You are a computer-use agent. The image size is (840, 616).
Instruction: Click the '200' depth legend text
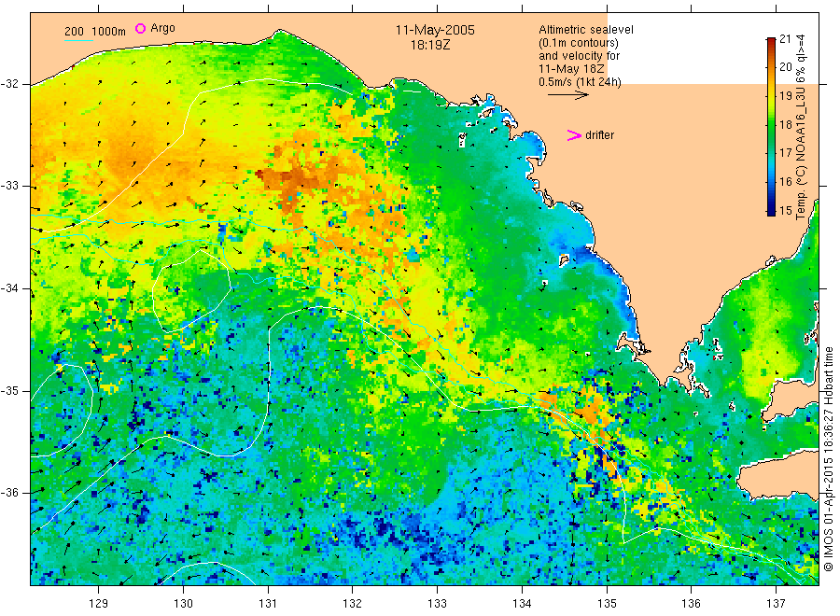coord(74,32)
